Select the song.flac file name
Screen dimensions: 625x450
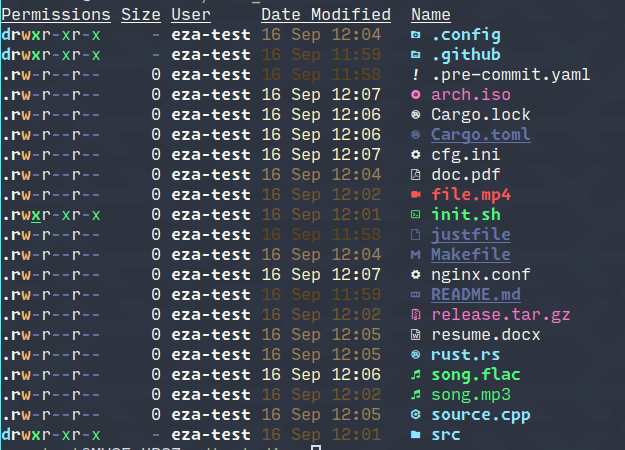pos(476,375)
